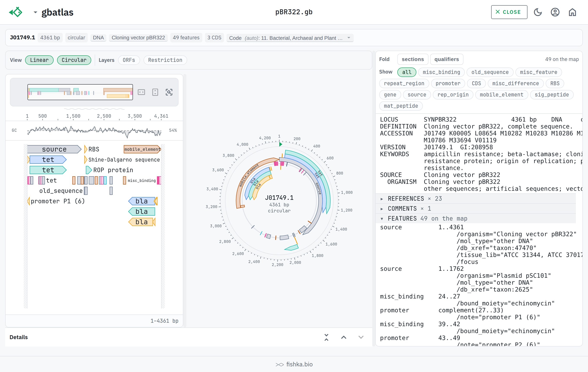Select the 'all' feature filter

click(x=407, y=72)
